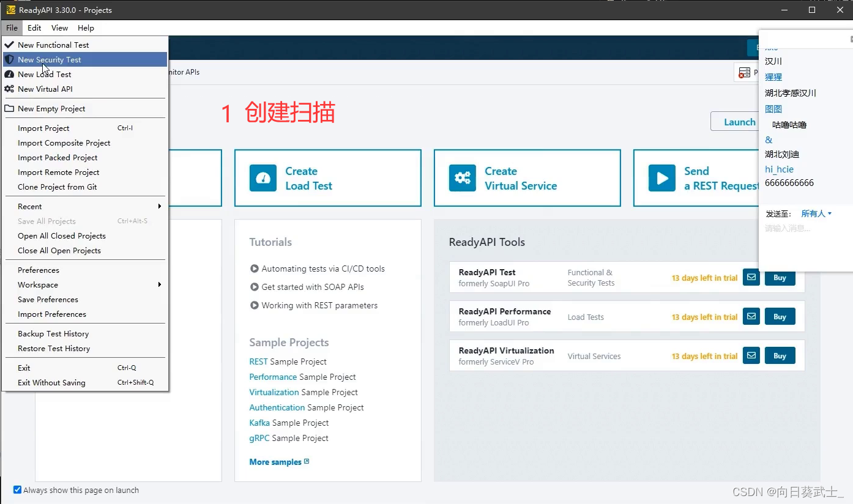
Task: Click Buy for ReadyAPI Performance
Action: 780,316
